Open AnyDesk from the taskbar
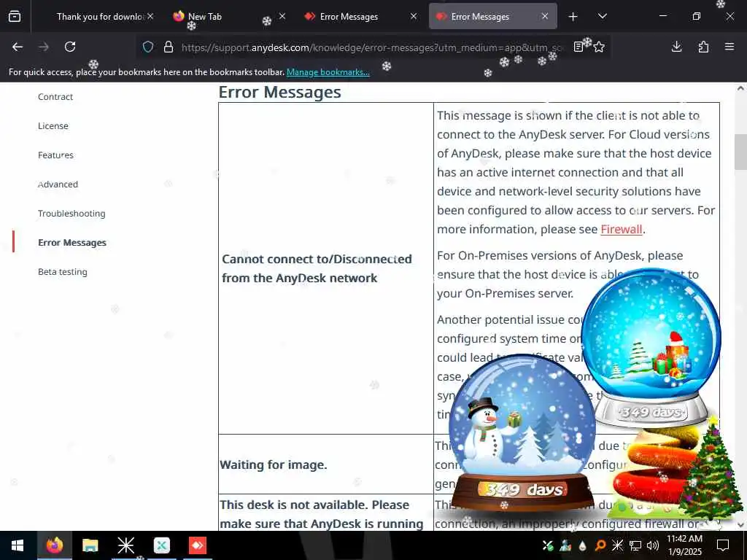The width and height of the screenshot is (747, 560). point(197,545)
